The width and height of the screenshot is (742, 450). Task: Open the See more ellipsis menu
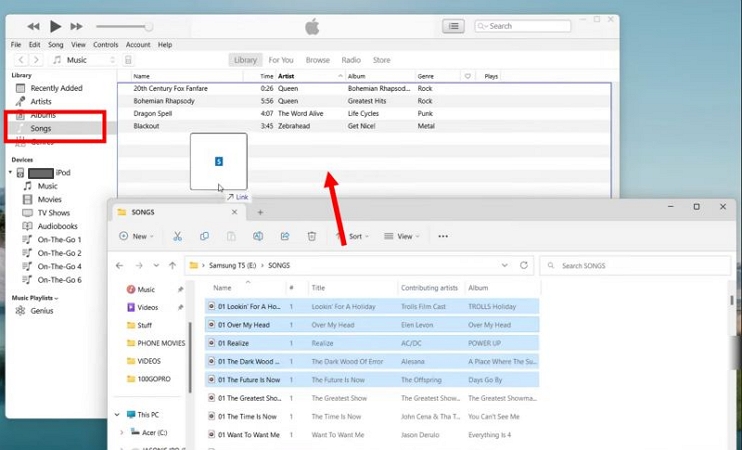[x=443, y=236]
